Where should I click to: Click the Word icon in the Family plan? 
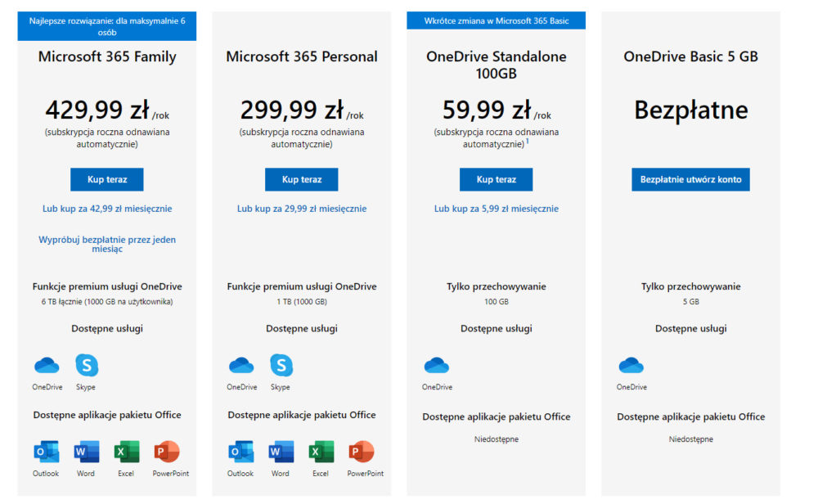pos(87,452)
